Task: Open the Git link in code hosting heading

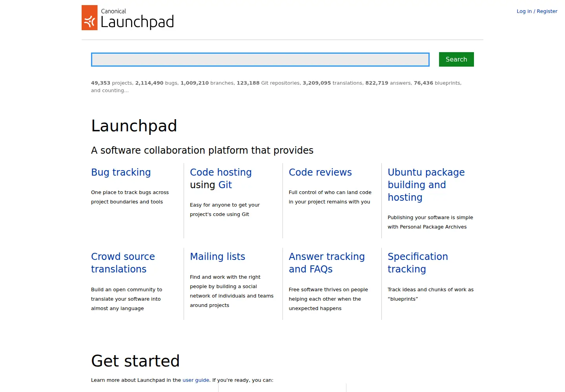Action: 225,185
